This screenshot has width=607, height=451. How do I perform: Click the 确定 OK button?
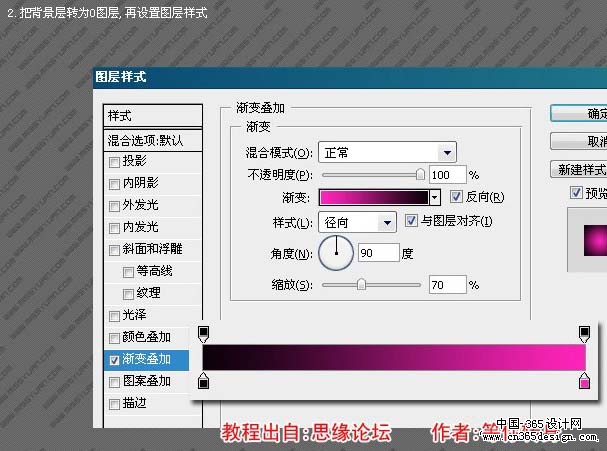pos(579,113)
